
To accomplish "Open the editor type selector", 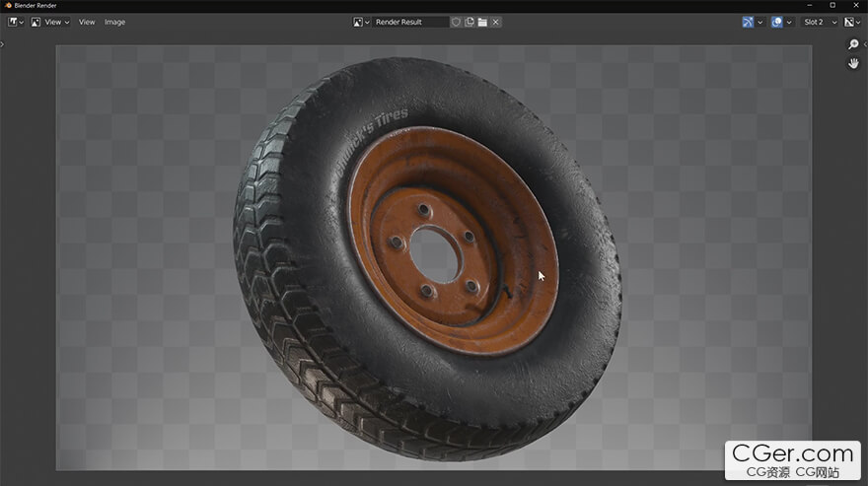I will coord(17,22).
